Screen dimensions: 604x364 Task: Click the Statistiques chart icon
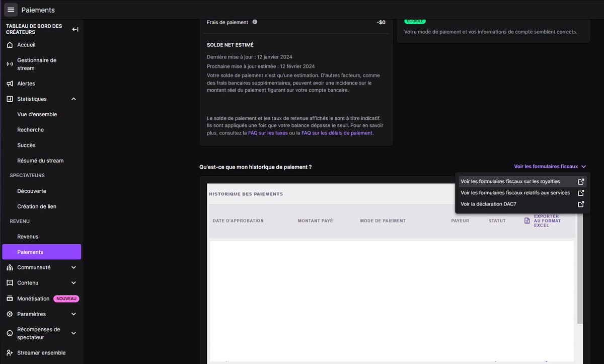point(10,99)
